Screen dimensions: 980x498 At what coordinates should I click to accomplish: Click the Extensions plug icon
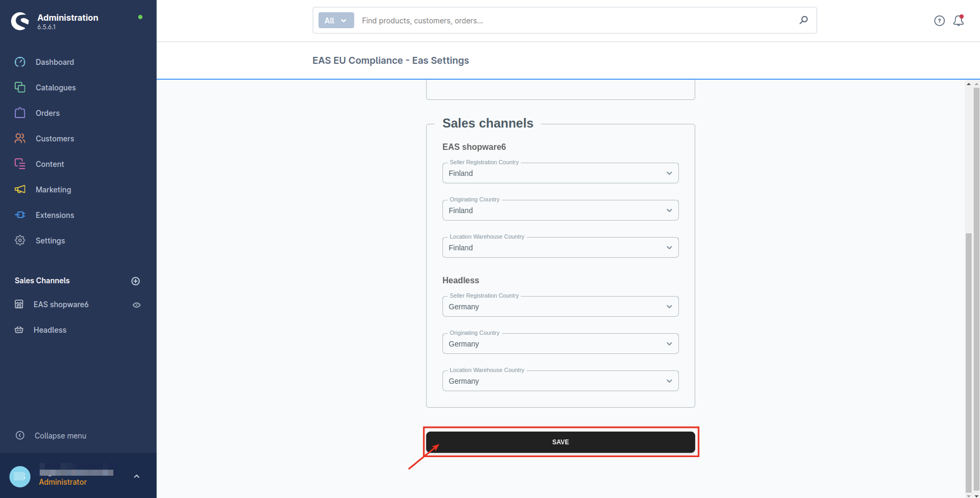click(x=20, y=215)
